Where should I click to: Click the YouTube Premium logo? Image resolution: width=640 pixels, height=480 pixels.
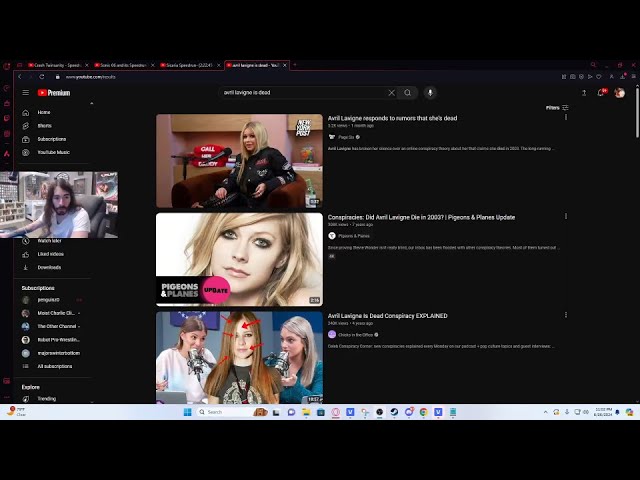click(x=54, y=93)
